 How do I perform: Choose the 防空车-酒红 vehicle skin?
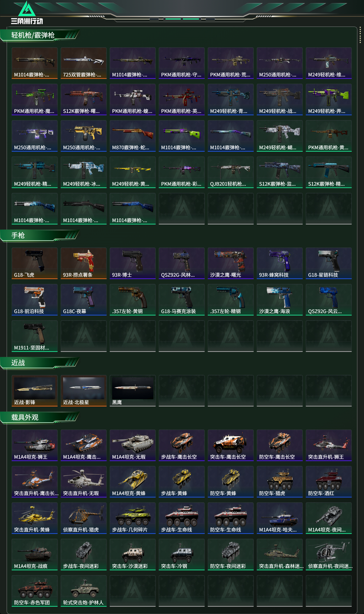[329, 481]
